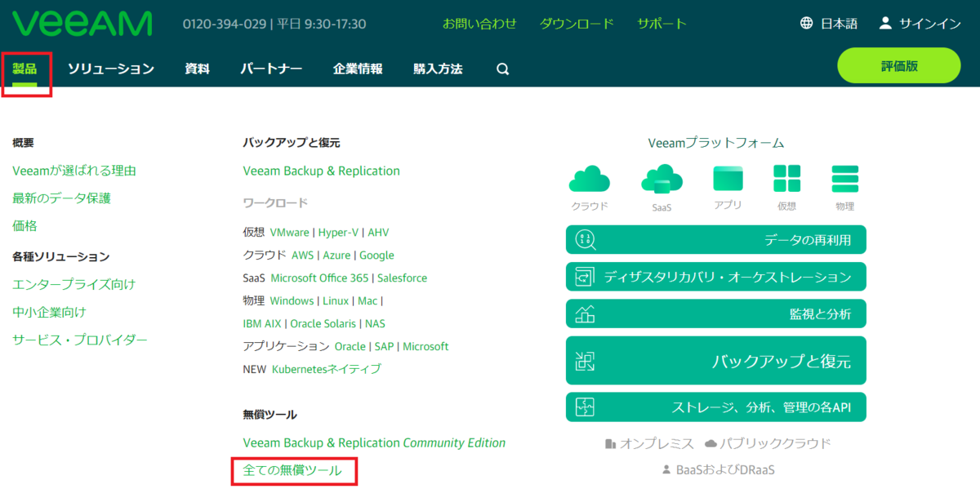Viewport: 980px width, 489px height.
Task: Click the Google link
Action: (x=376, y=255)
